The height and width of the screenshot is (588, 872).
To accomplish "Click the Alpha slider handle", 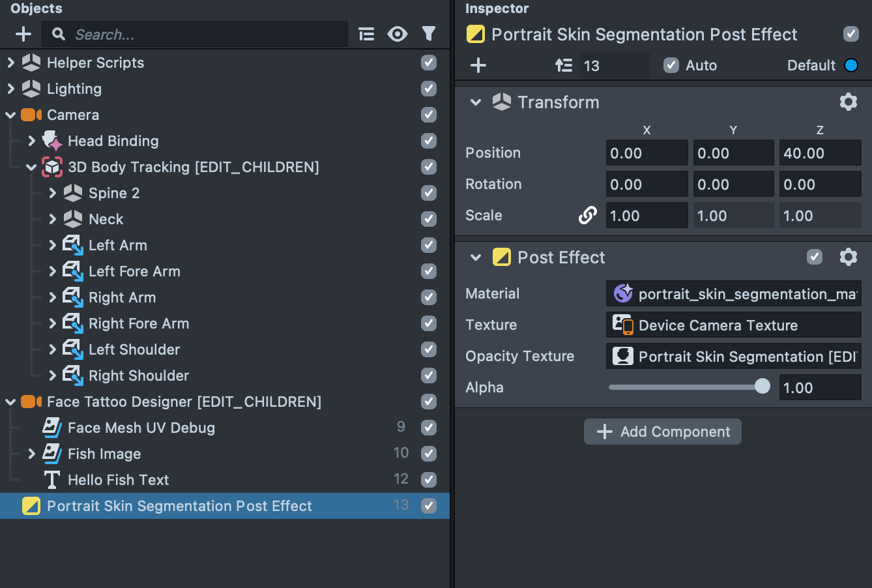I will (x=762, y=387).
